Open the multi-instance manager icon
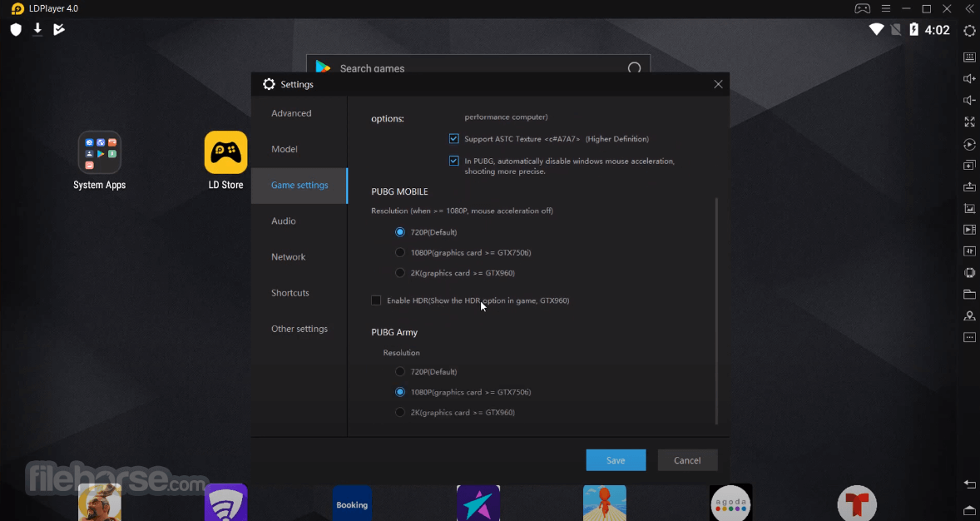The image size is (980, 521). pos(969,165)
